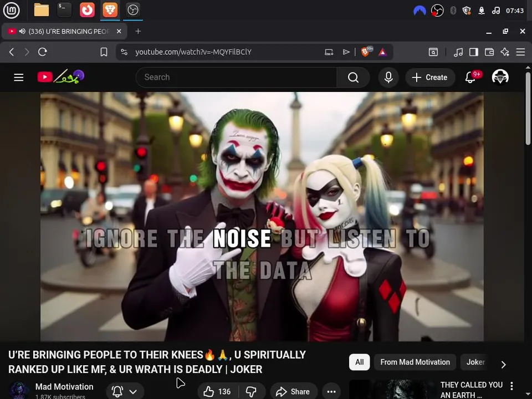This screenshot has height=399, width=532.
Task: Open the panel clock showing 07:43
Action: click(x=515, y=11)
